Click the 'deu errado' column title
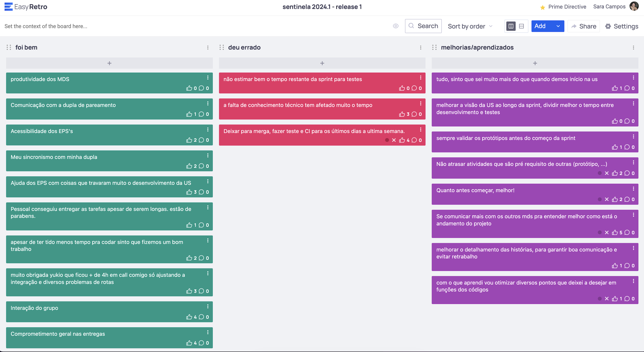Screen dimensions: 644x352 244,47
